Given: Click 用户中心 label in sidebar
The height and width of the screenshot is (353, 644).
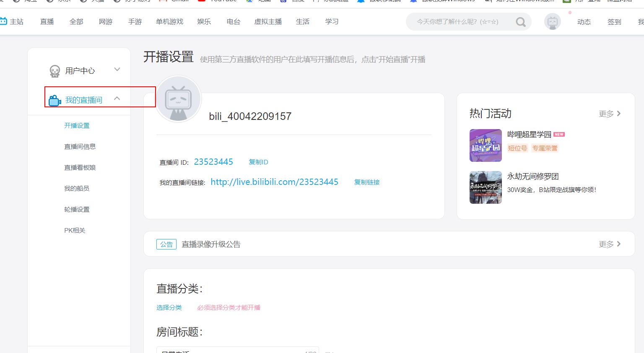Looking at the screenshot, I should pyautogui.click(x=80, y=71).
